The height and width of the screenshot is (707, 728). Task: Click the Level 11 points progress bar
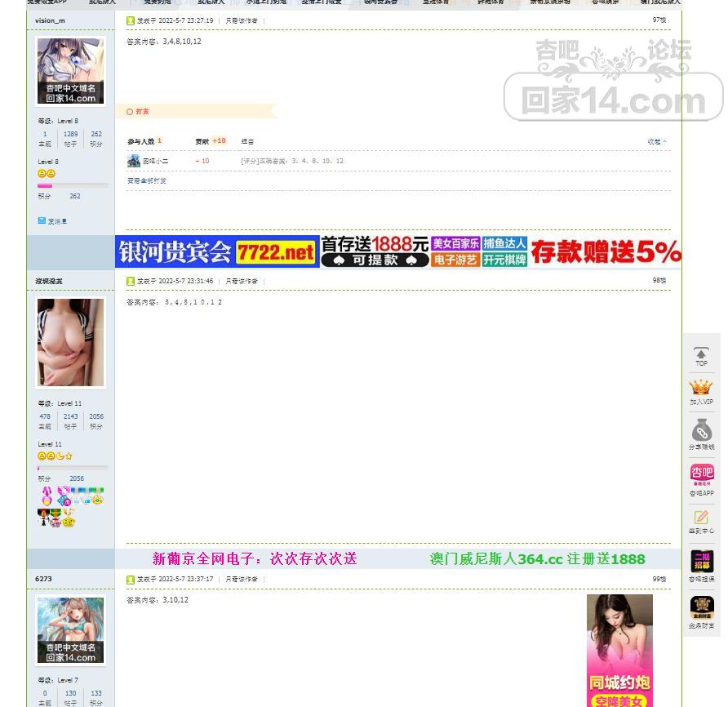click(x=73, y=469)
